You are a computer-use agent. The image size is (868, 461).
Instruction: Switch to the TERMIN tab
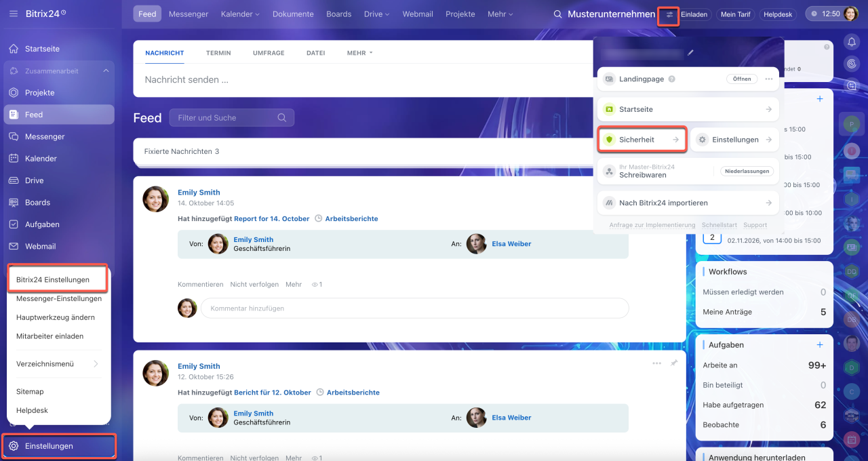[x=218, y=53]
